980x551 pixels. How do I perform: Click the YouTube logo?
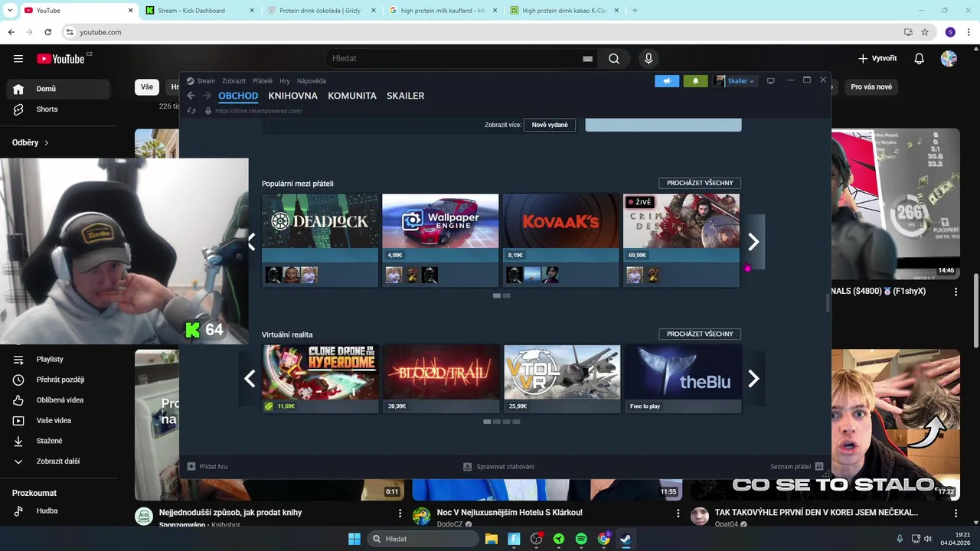tap(60, 59)
